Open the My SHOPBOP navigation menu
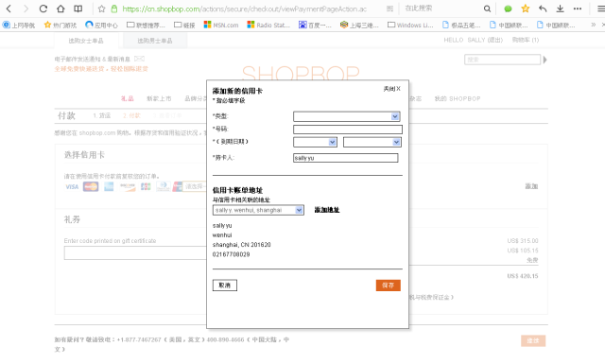 point(458,98)
